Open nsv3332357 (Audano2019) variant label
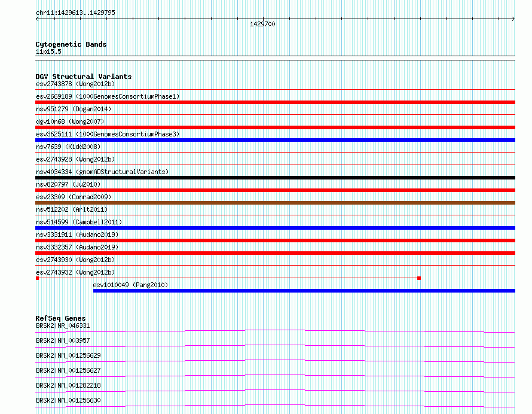This screenshot has height=414, width=532. (77, 247)
